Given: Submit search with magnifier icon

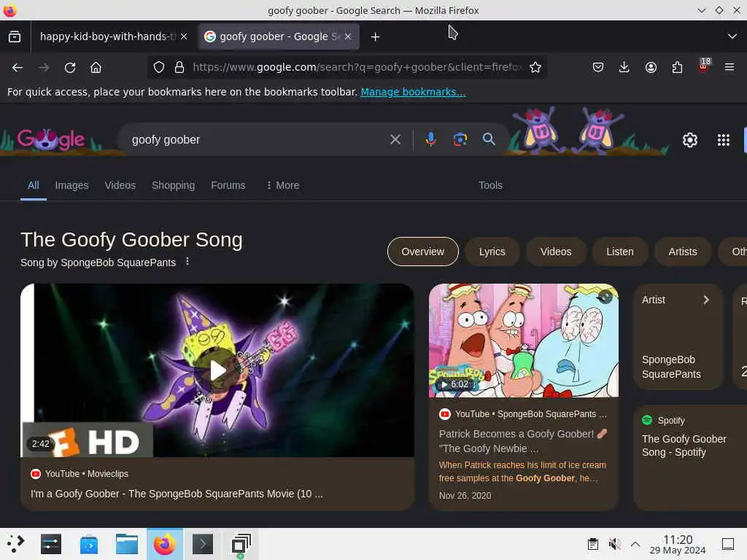Looking at the screenshot, I should [489, 139].
